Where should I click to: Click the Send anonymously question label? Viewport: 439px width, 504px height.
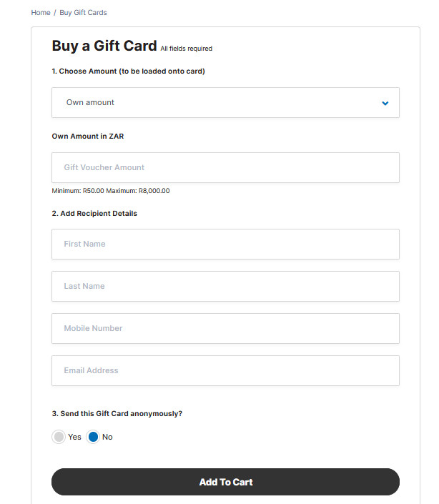(117, 413)
